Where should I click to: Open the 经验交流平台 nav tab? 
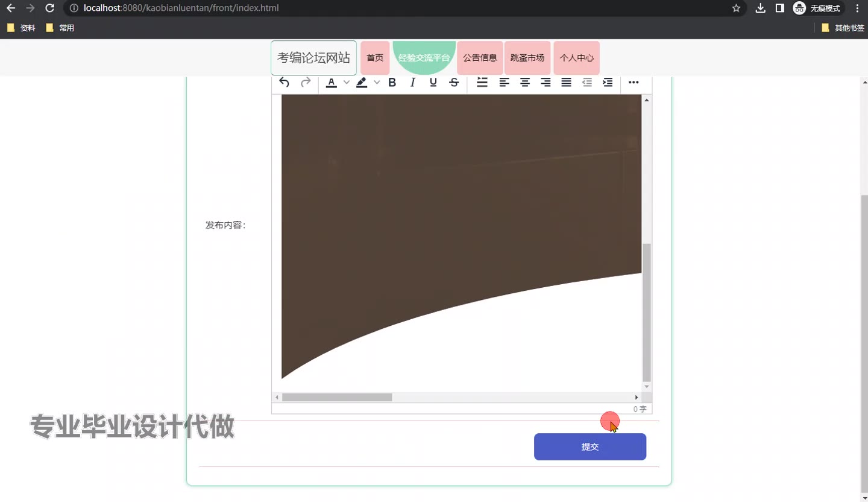pyautogui.click(x=424, y=58)
